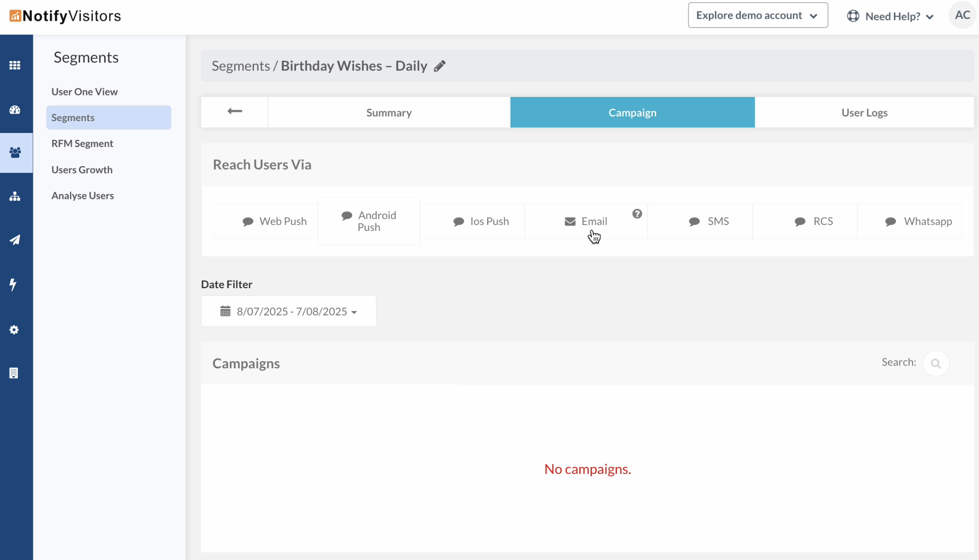Click the sitemap hierarchy icon in sidebar

[x=15, y=196]
